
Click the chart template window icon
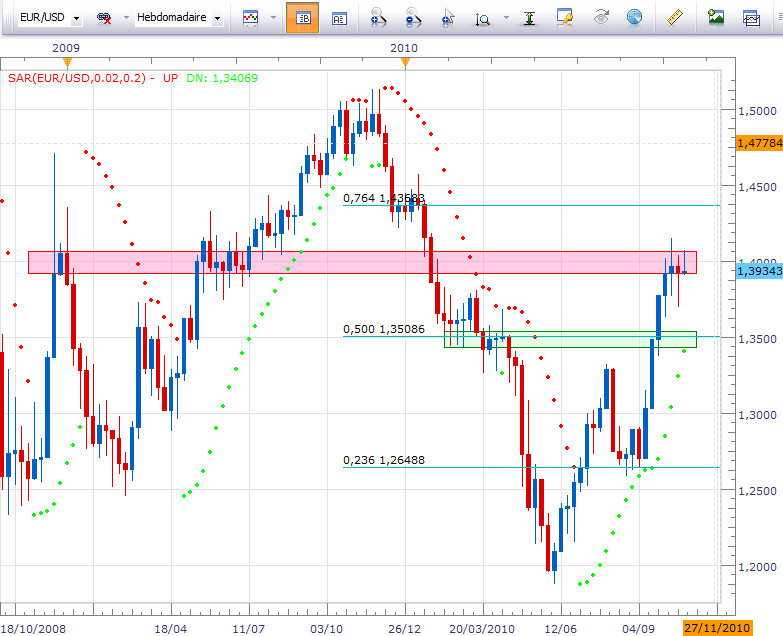coord(752,18)
